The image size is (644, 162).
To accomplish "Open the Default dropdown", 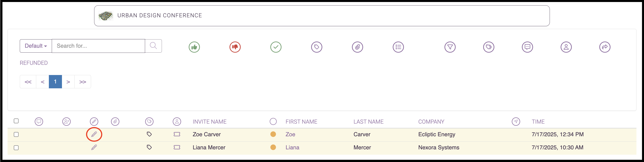I will tap(36, 46).
